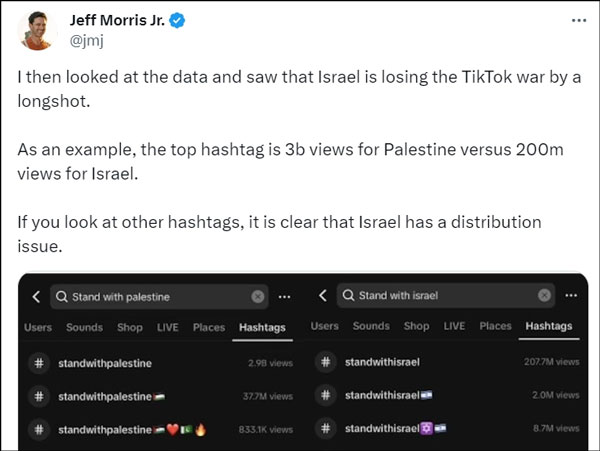600x451 pixels.
Task: Open the standwithpalestine 2.9B views hashtag
Action: tap(105, 362)
